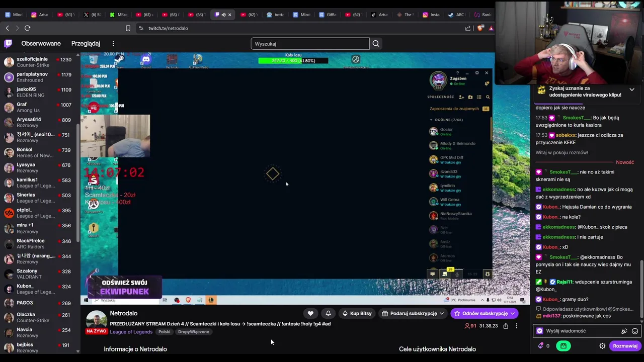Click the Kup Bitsy button
644x362 pixels.
tap(357, 313)
